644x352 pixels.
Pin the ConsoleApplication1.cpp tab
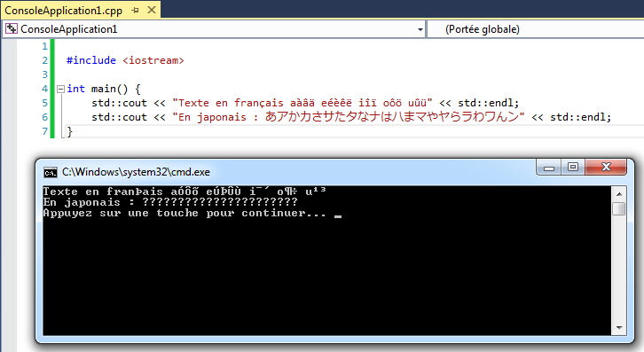135,11
